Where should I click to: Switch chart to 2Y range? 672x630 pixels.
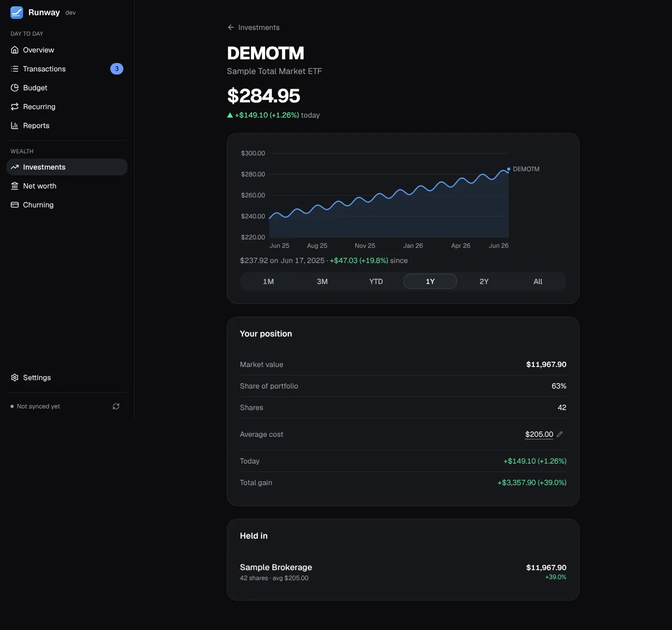click(x=484, y=281)
